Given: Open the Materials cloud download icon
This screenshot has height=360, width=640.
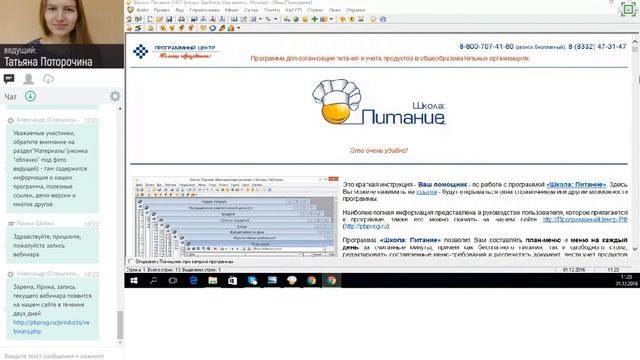Looking at the screenshot, I should [x=48, y=78].
